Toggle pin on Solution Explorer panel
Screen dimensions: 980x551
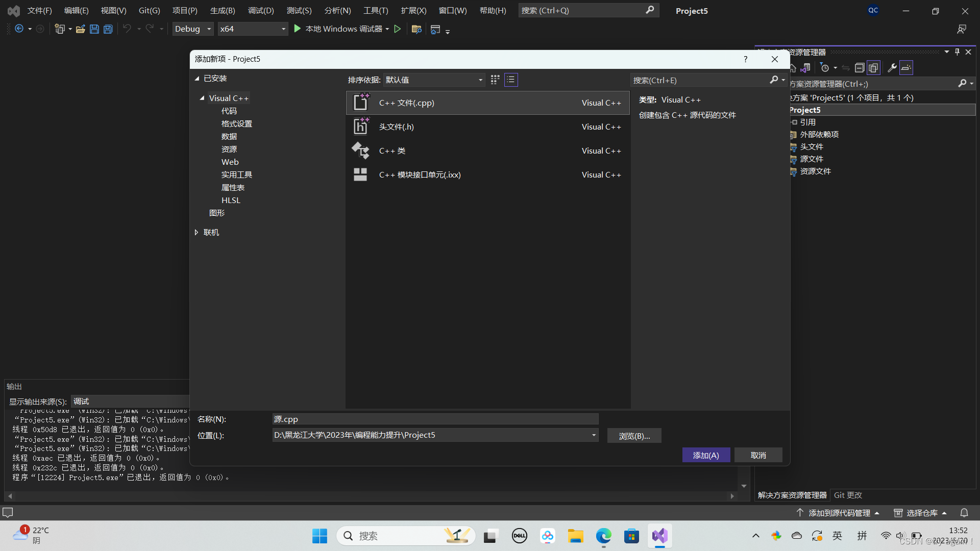(957, 52)
